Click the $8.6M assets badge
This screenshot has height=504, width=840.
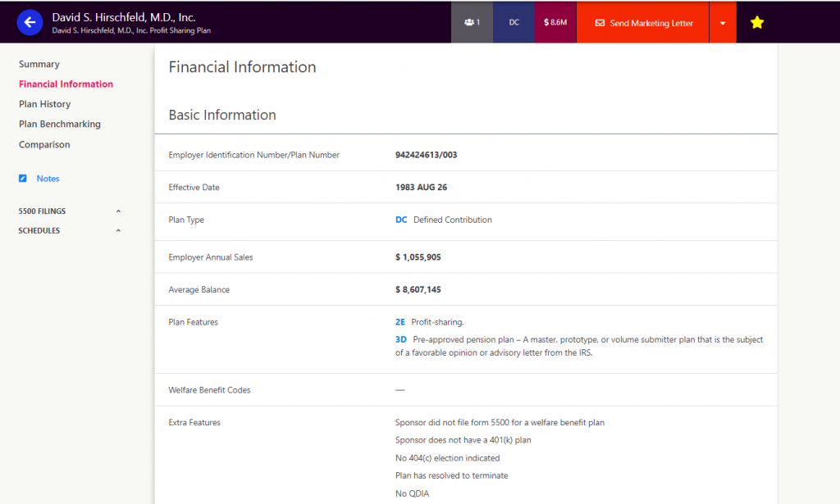(555, 23)
